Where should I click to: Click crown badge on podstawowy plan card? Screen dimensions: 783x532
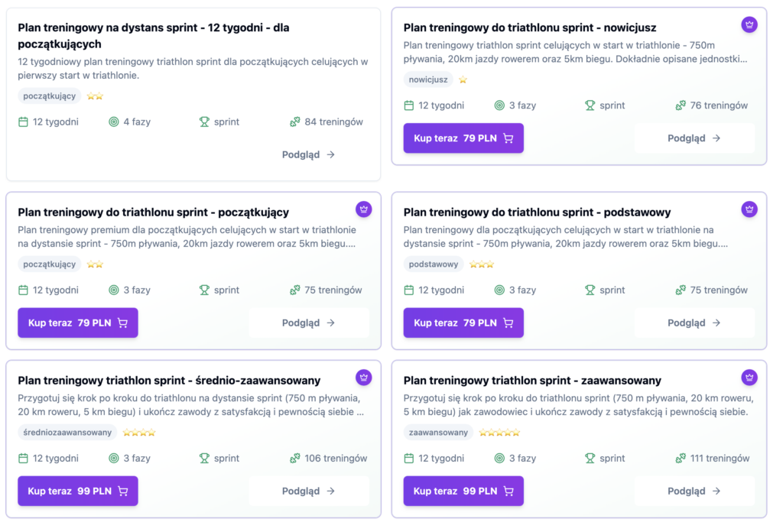click(x=749, y=209)
